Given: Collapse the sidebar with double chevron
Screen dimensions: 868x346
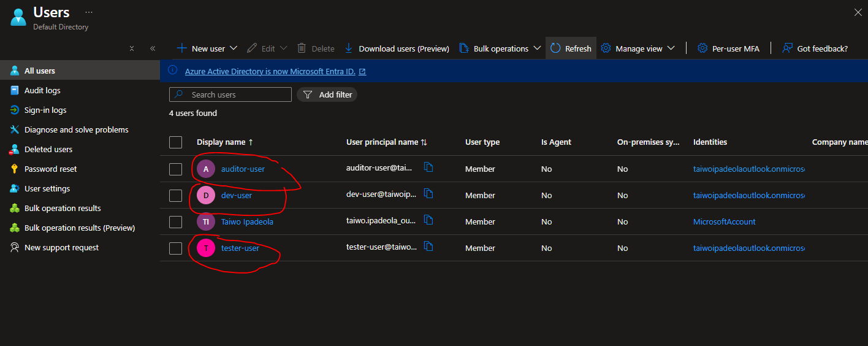Looking at the screenshot, I should [153, 48].
